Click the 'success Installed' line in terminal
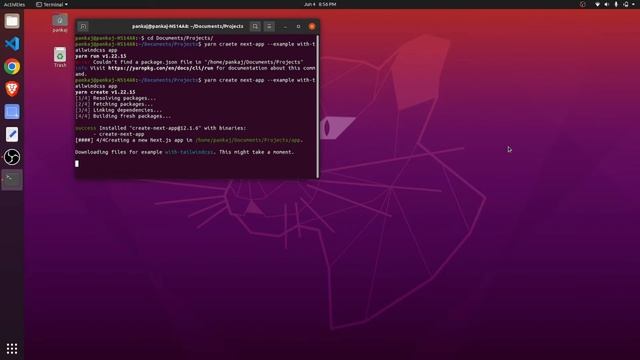Viewport: 640px width, 360px height. pos(161,128)
